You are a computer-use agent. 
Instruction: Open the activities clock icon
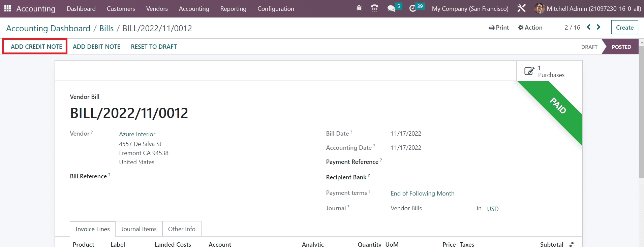click(x=412, y=8)
